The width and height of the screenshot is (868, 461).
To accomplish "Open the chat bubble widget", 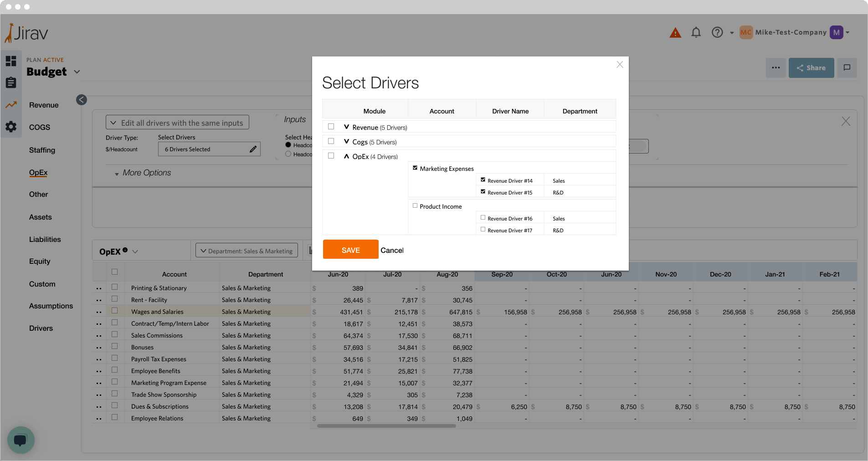I will [x=21, y=440].
